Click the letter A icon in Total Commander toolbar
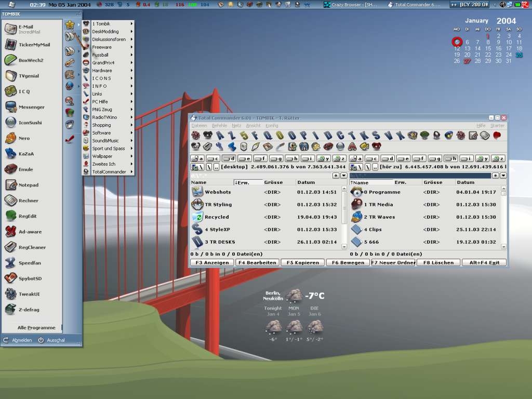 point(220,136)
